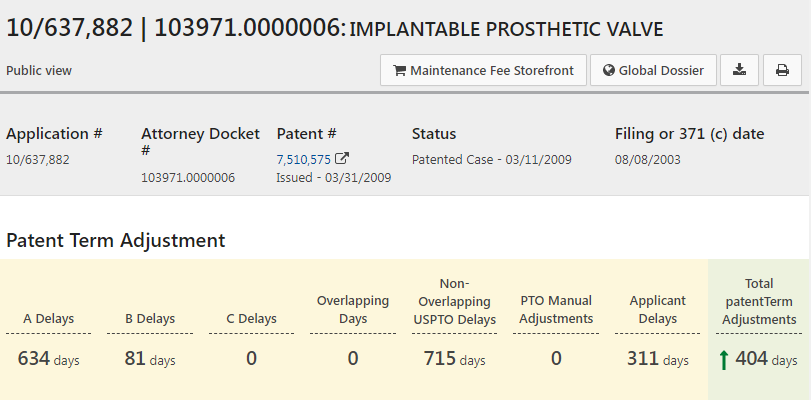Click the download icon button
Viewport: 811px width, 400px height.
pyautogui.click(x=740, y=71)
